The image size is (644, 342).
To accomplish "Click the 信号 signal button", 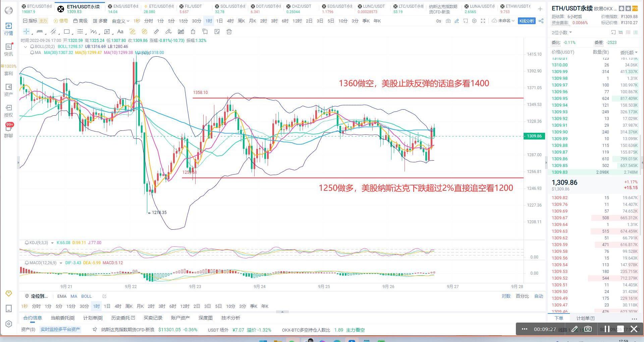I will pos(61,21).
